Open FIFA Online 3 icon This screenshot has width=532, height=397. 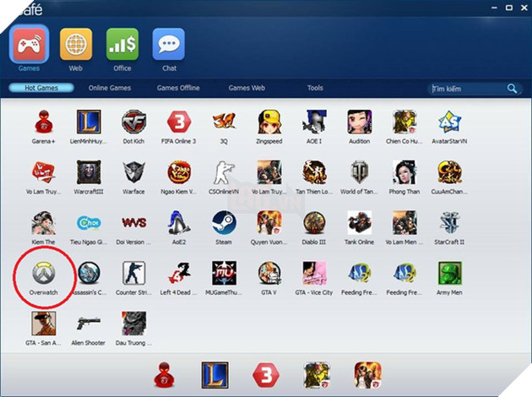(178, 123)
